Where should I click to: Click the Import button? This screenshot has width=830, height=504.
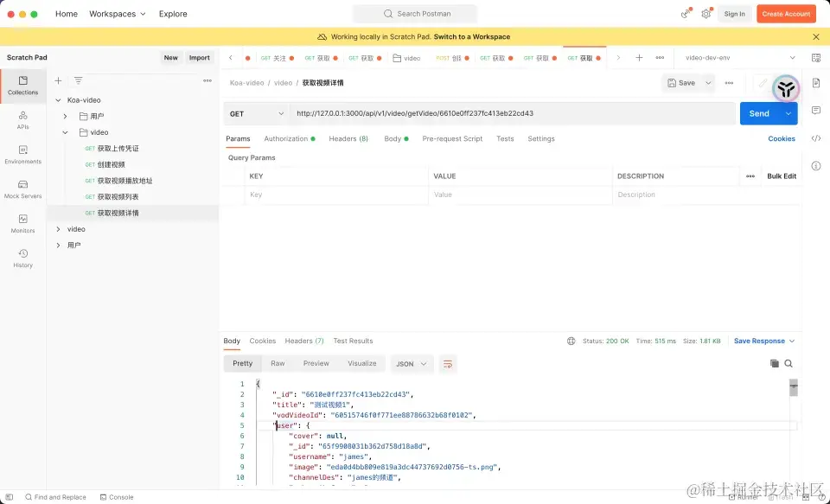(200, 58)
